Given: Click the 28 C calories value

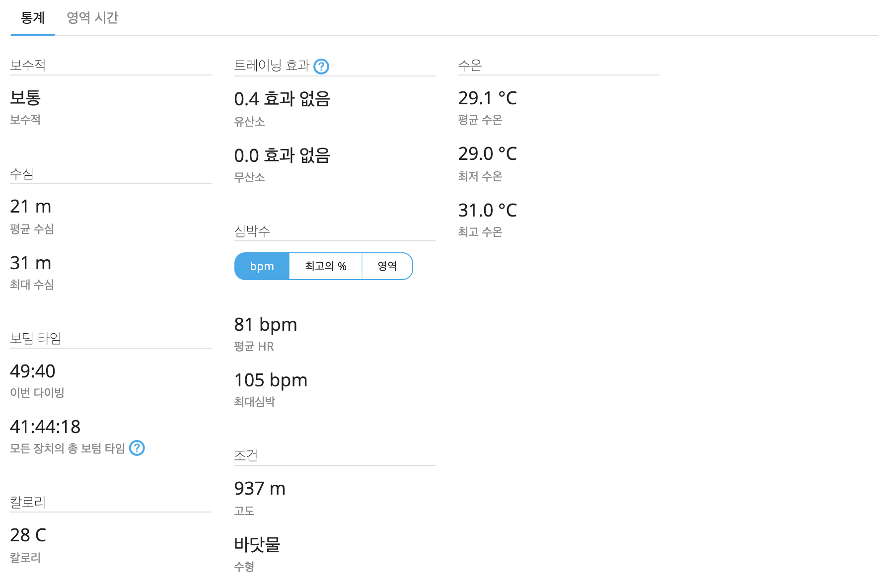Looking at the screenshot, I should (28, 535).
